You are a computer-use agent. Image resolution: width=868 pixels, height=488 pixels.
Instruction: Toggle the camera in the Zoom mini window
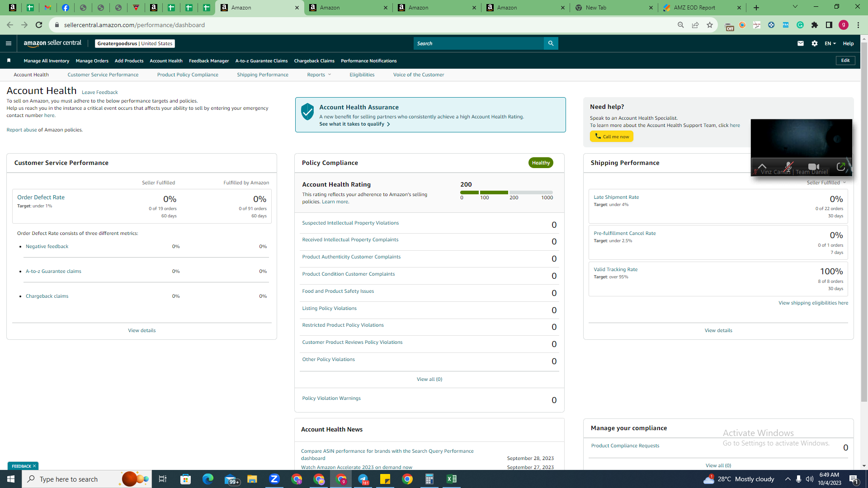[x=814, y=167]
